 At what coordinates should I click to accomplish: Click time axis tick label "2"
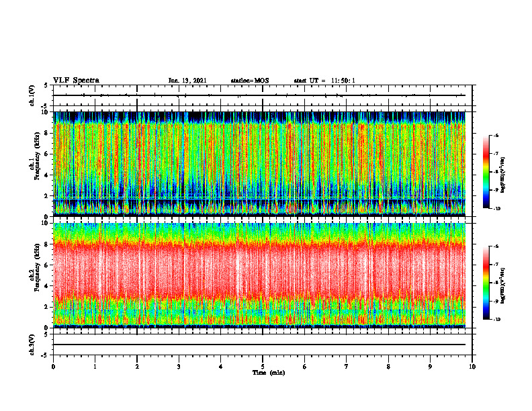(137, 367)
